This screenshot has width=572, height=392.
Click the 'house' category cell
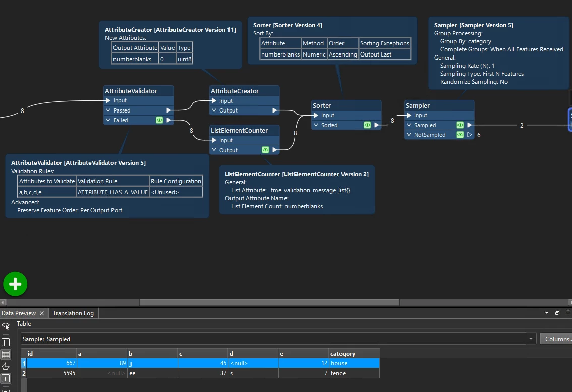(x=354, y=363)
